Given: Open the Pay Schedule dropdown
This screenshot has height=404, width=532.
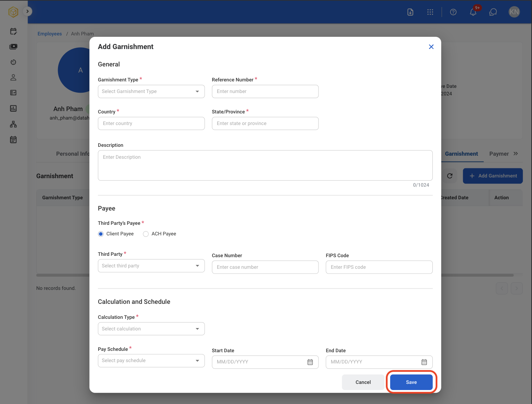Looking at the screenshot, I should pyautogui.click(x=151, y=361).
